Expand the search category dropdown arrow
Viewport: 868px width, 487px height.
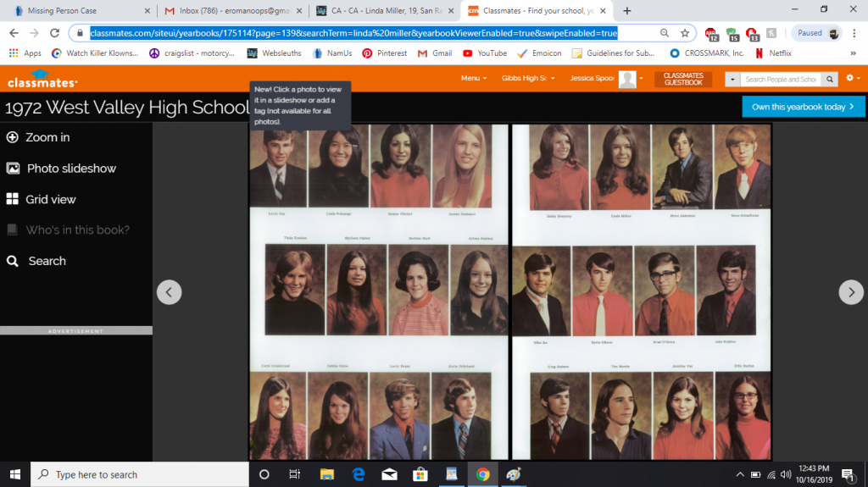click(x=732, y=80)
